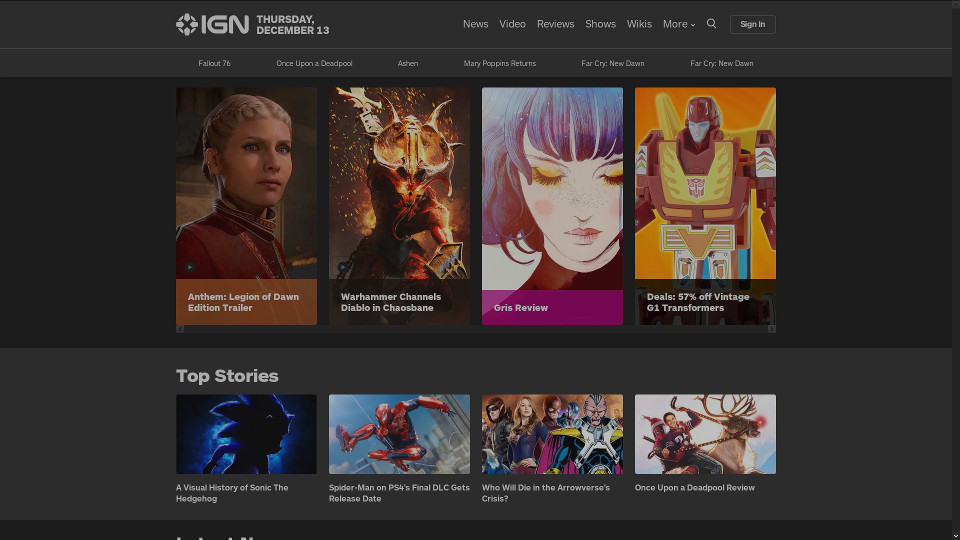The height and width of the screenshot is (540, 960).
Task: Open the Video section
Action: point(512,24)
